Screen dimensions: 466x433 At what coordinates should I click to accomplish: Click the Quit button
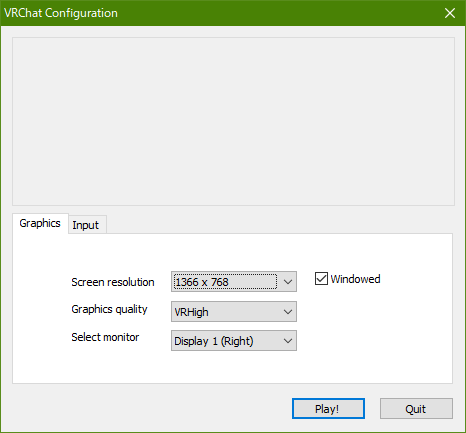416,409
